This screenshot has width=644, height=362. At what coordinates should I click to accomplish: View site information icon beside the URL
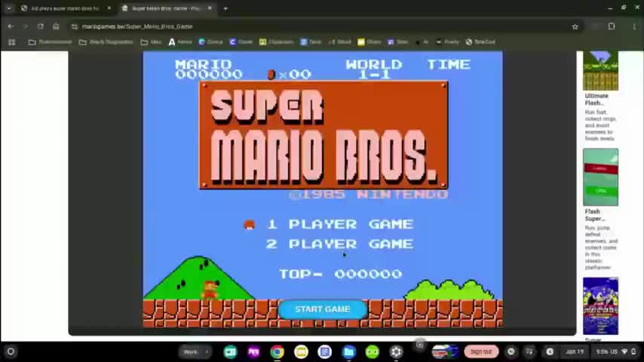point(75,26)
